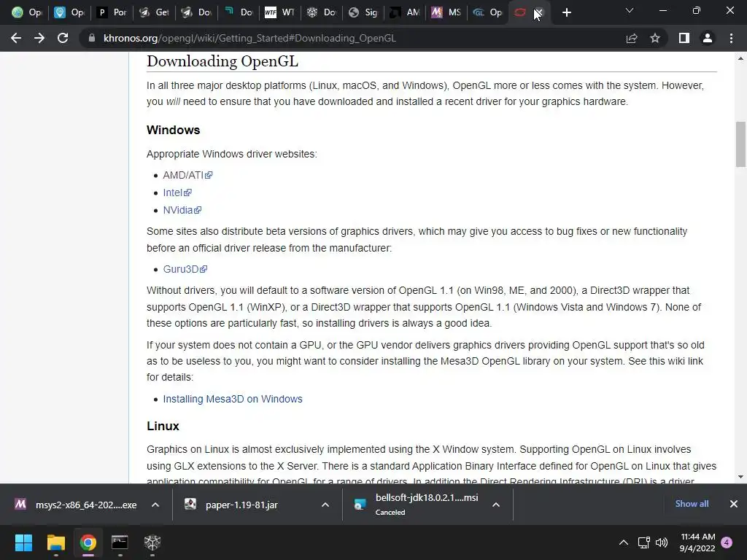Open the clock showing 11:44 AM

click(697, 542)
